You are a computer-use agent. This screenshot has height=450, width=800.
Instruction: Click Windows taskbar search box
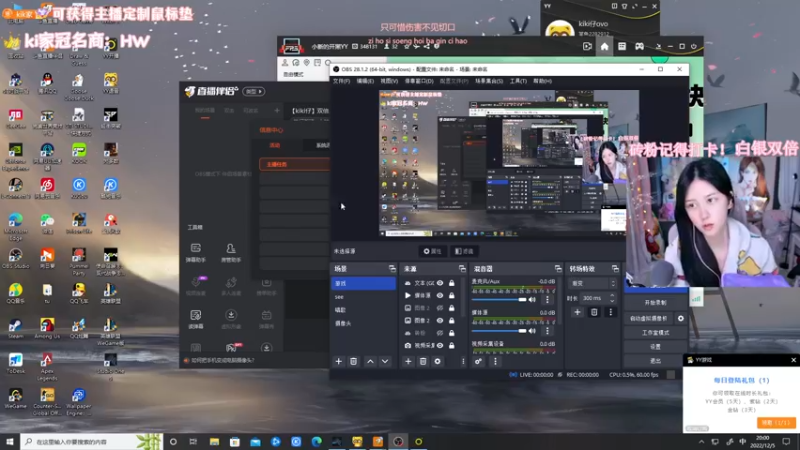tap(92, 441)
